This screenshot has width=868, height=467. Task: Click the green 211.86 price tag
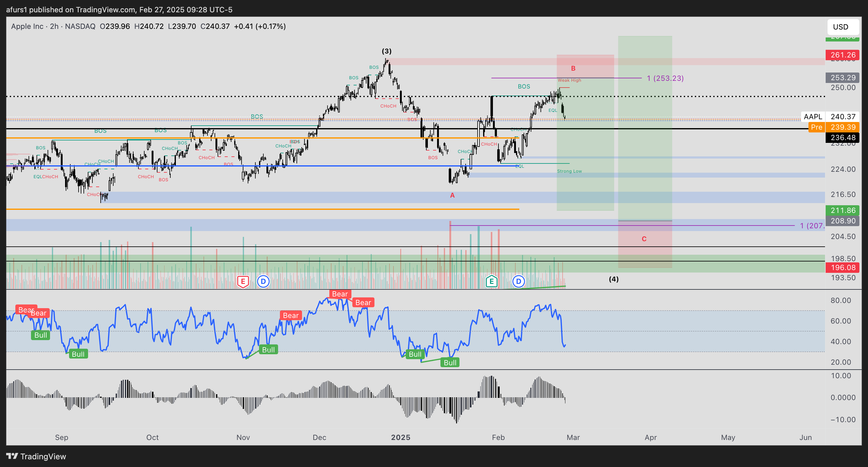coord(843,210)
